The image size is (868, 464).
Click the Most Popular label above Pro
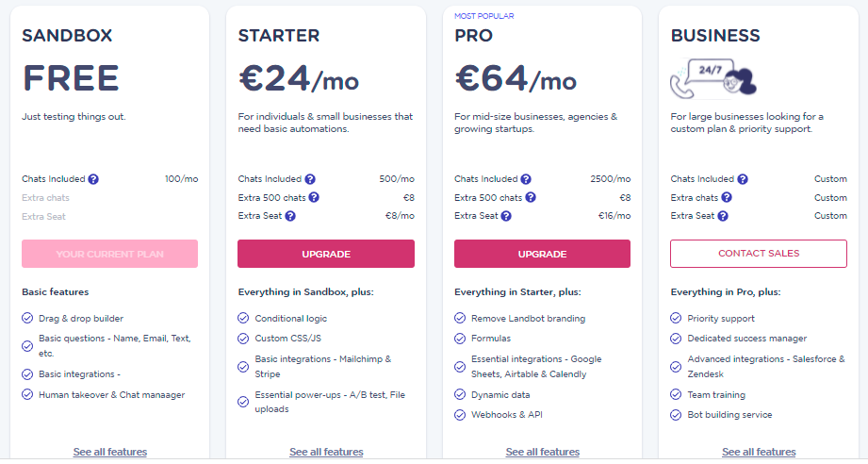483,16
